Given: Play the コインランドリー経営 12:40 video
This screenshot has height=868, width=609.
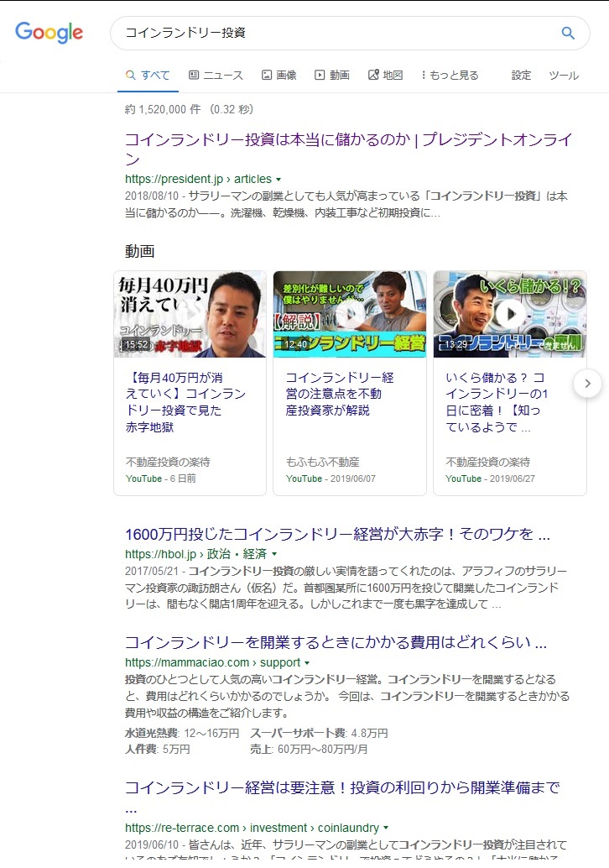Looking at the screenshot, I should pyautogui.click(x=350, y=314).
